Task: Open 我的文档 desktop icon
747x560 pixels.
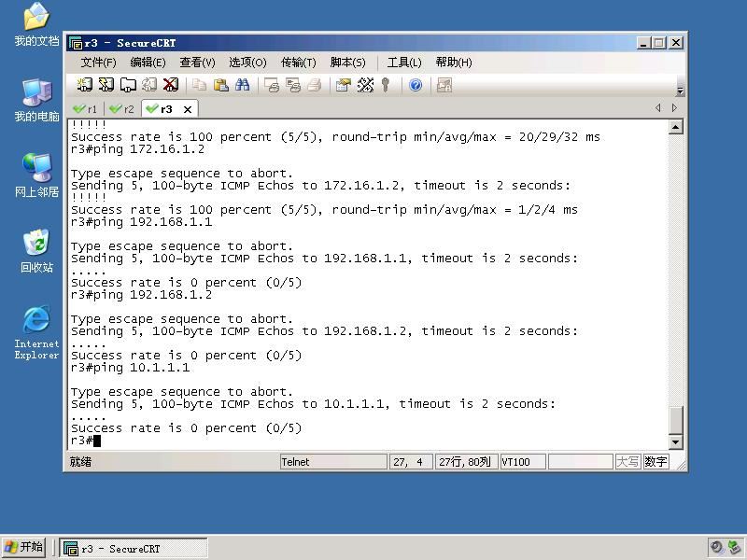Action: pyautogui.click(x=36, y=25)
